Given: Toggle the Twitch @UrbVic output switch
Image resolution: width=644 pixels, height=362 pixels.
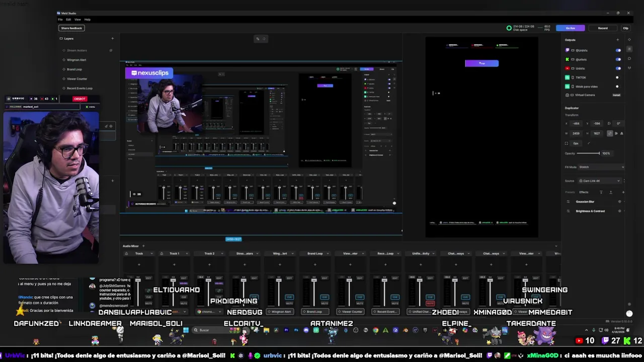Looking at the screenshot, I should point(618,50).
